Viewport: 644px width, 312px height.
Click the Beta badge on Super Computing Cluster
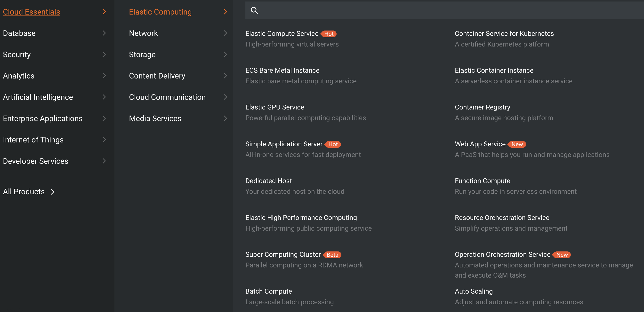click(332, 255)
